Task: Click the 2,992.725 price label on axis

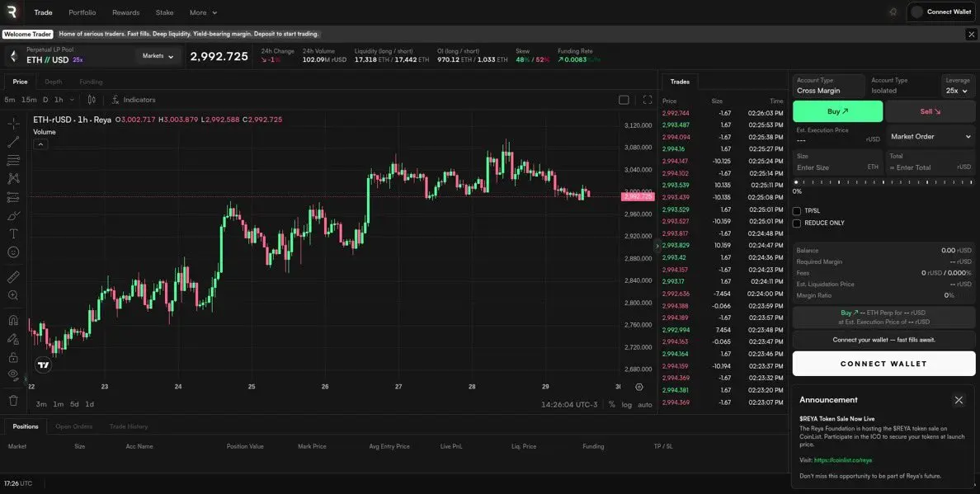Action: tap(638, 197)
